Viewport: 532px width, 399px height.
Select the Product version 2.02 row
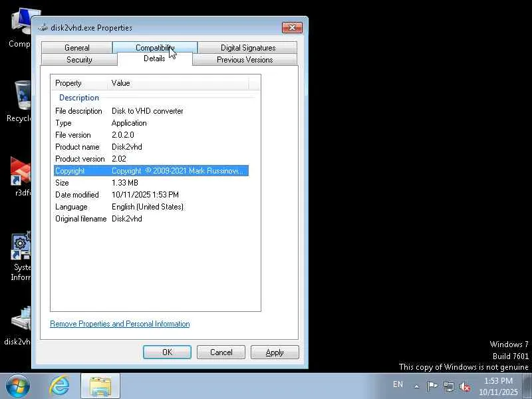[151, 159]
